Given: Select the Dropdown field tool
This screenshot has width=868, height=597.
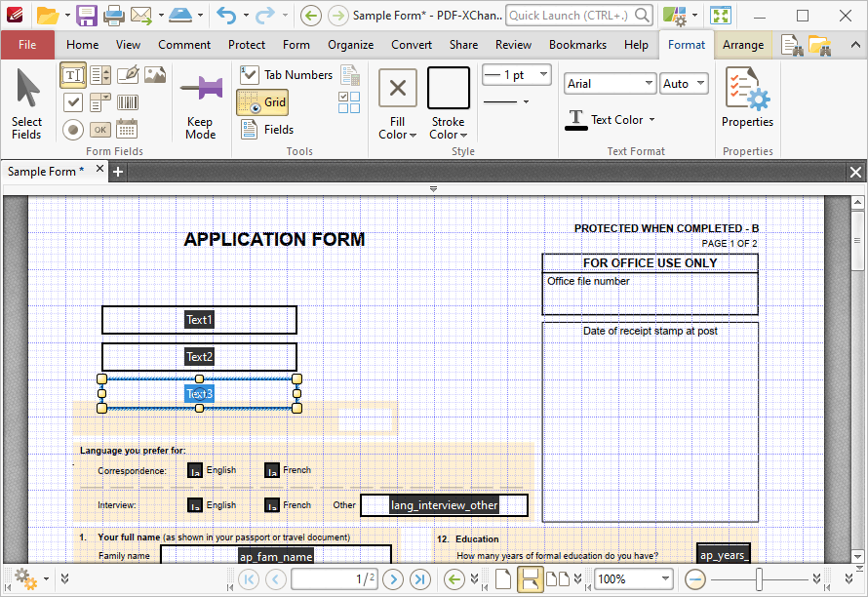Looking at the screenshot, I should pyautogui.click(x=100, y=102).
